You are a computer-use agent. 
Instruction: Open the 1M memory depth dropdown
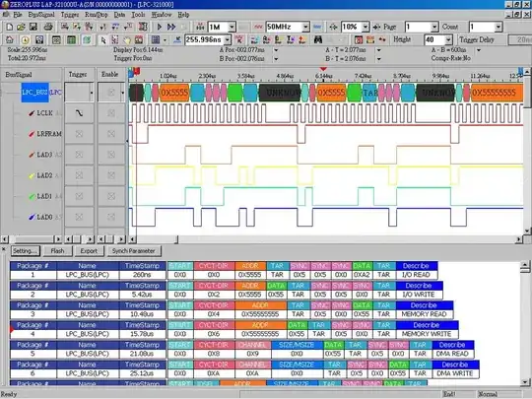pos(232,27)
